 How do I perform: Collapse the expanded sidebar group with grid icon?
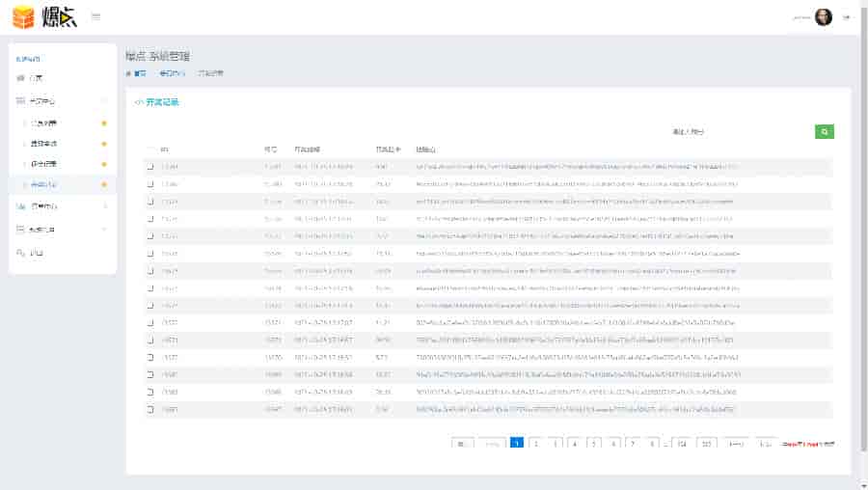(x=104, y=100)
